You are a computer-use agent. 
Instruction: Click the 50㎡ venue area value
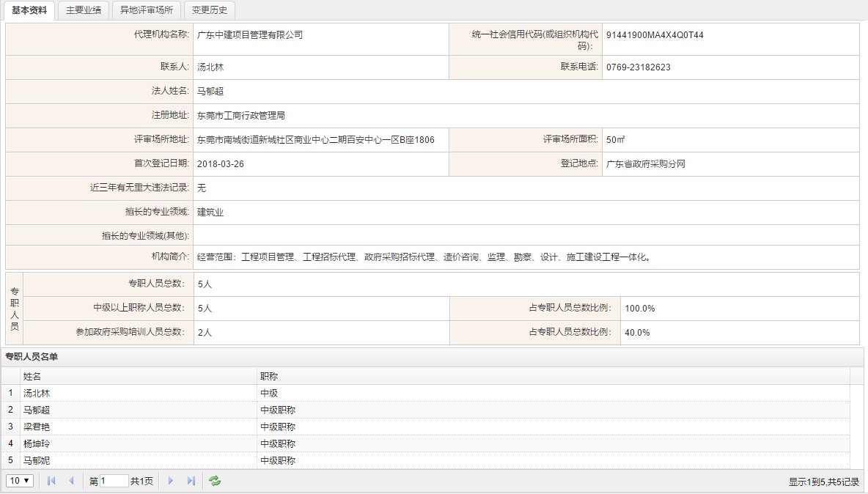(x=616, y=140)
